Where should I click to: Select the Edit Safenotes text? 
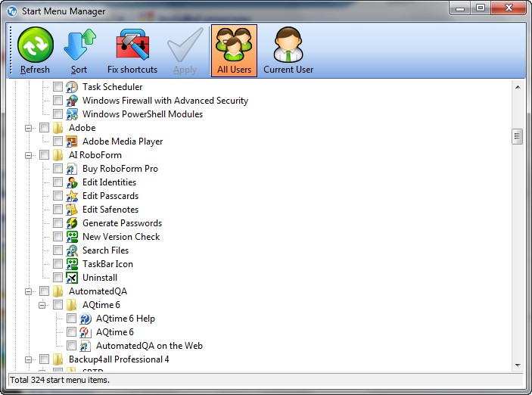(x=110, y=210)
